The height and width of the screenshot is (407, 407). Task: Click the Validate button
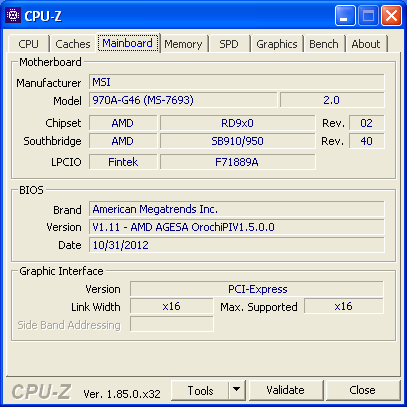(285, 390)
